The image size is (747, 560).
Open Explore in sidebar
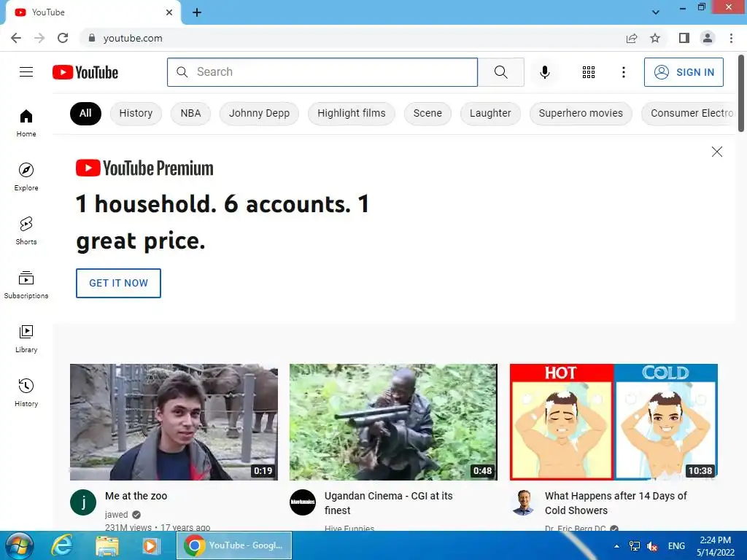[26, 177]
